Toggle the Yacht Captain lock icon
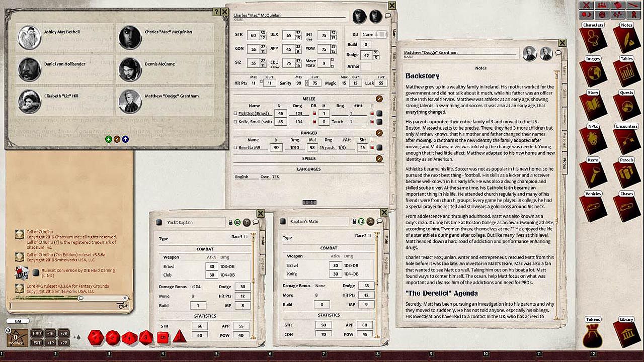644x362 pixels. point(231,222)
